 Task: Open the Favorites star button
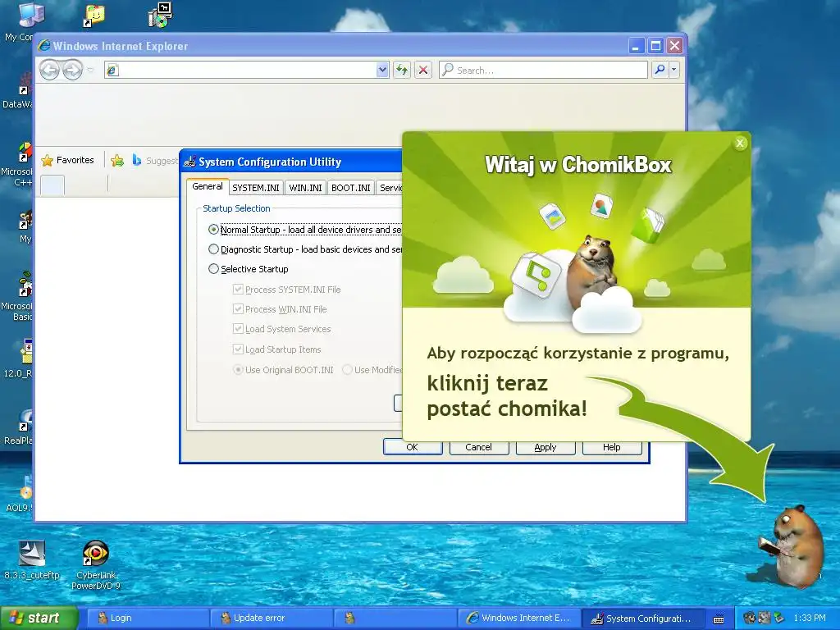(67, 160)
